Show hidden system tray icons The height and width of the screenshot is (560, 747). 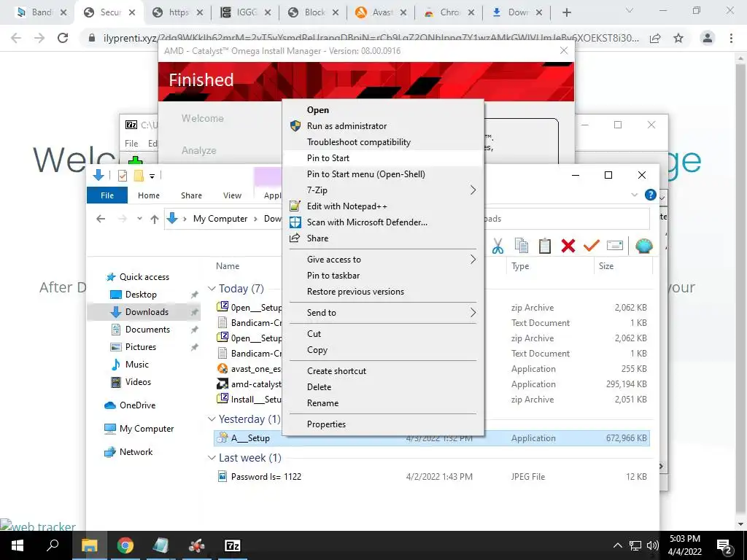pyautogui.click(x=617, y=545)
